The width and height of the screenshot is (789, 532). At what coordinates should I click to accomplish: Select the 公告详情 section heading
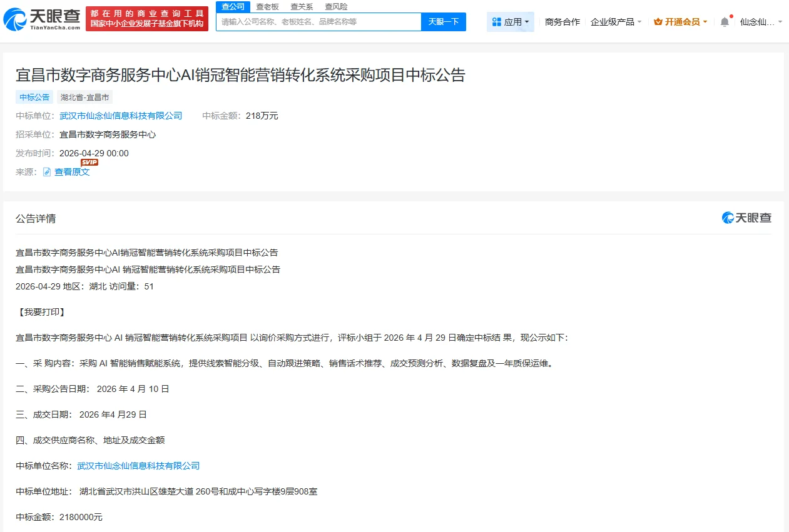(36, 218)
